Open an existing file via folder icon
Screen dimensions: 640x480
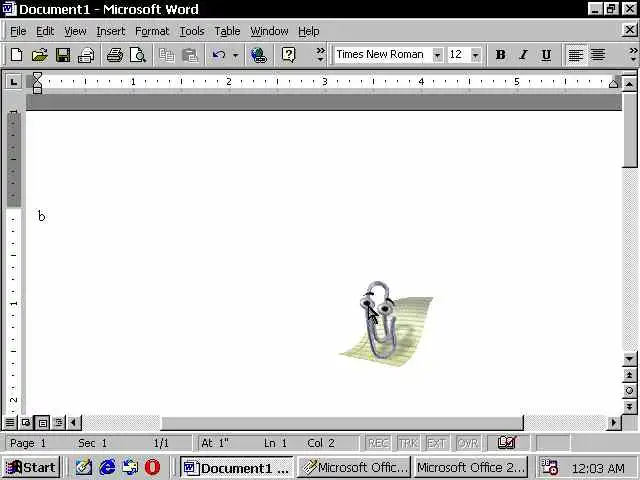(40, 55)
